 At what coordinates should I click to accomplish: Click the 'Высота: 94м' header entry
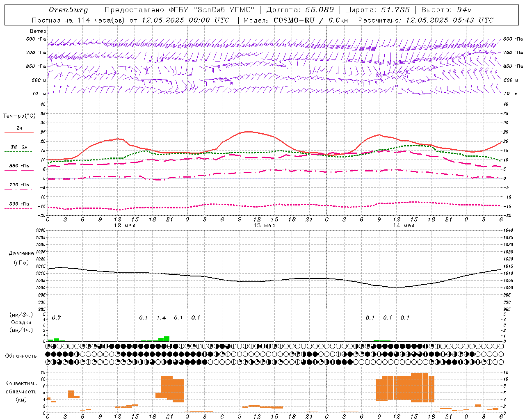point(447,10)
